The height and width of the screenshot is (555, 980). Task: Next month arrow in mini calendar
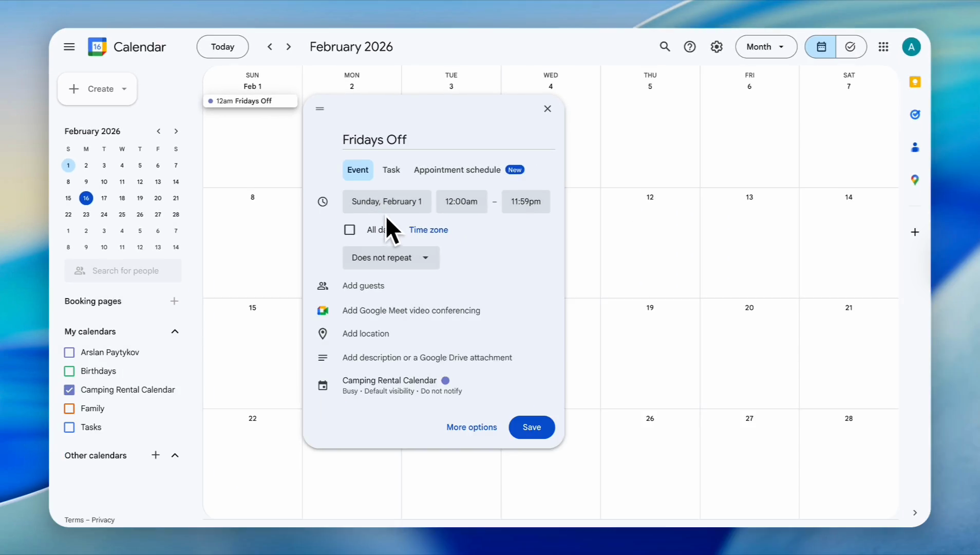point(176,132)
